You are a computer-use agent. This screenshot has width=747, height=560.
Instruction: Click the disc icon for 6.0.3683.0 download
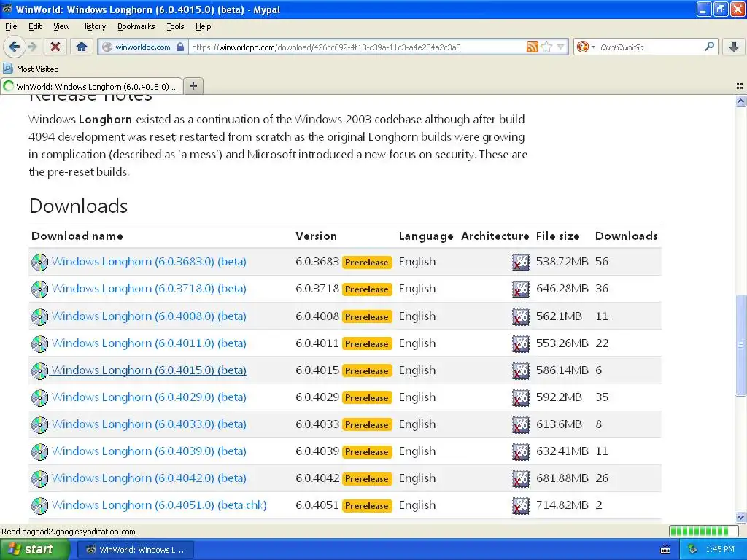[x=39, y=262]
